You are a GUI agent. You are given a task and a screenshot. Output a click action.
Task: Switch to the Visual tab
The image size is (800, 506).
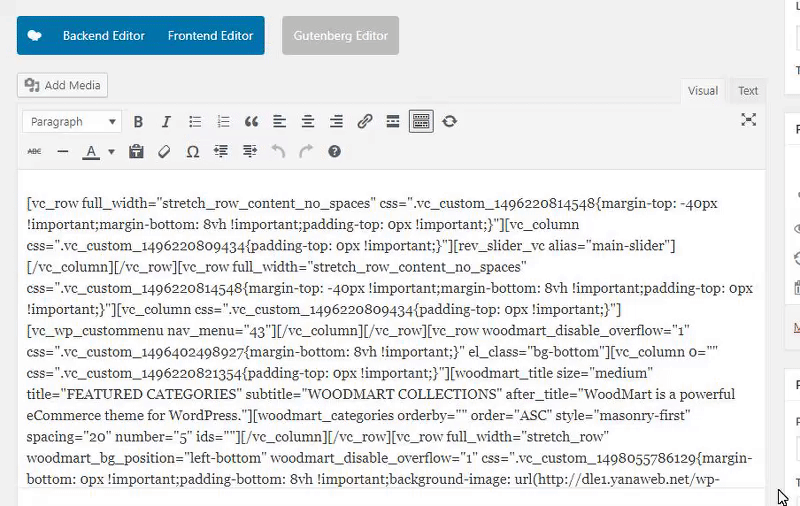(x=703, y=91)
